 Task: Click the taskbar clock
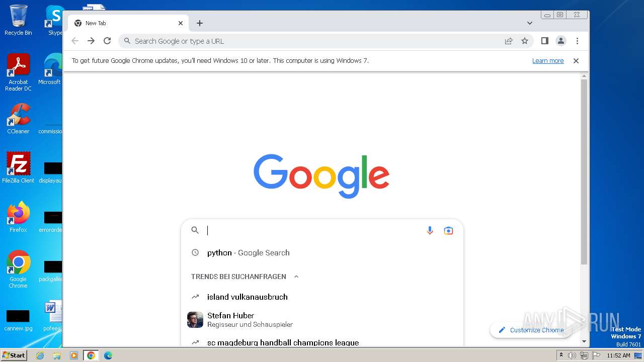coord(618,355)
